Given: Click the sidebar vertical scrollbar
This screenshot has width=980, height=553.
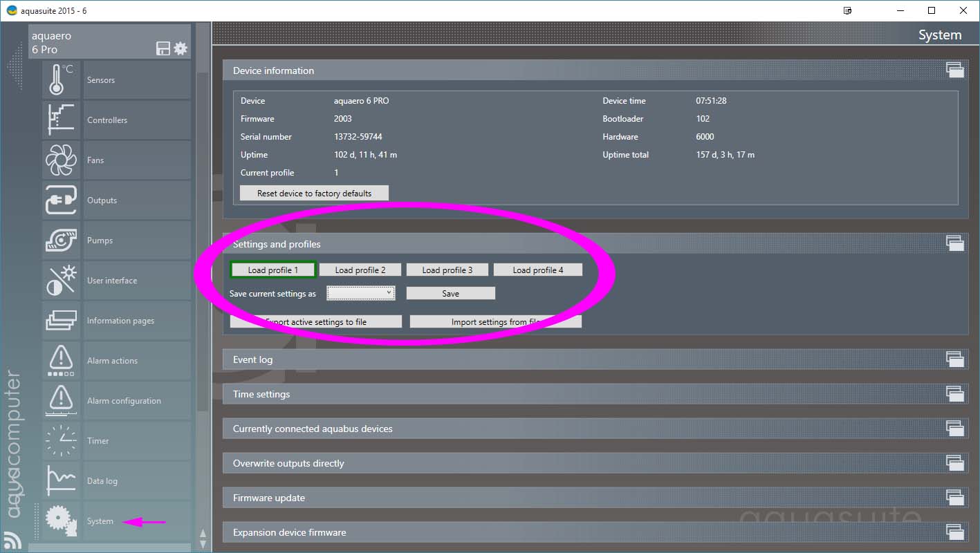Looking at the screenshot, I should (x=203, y=276).
